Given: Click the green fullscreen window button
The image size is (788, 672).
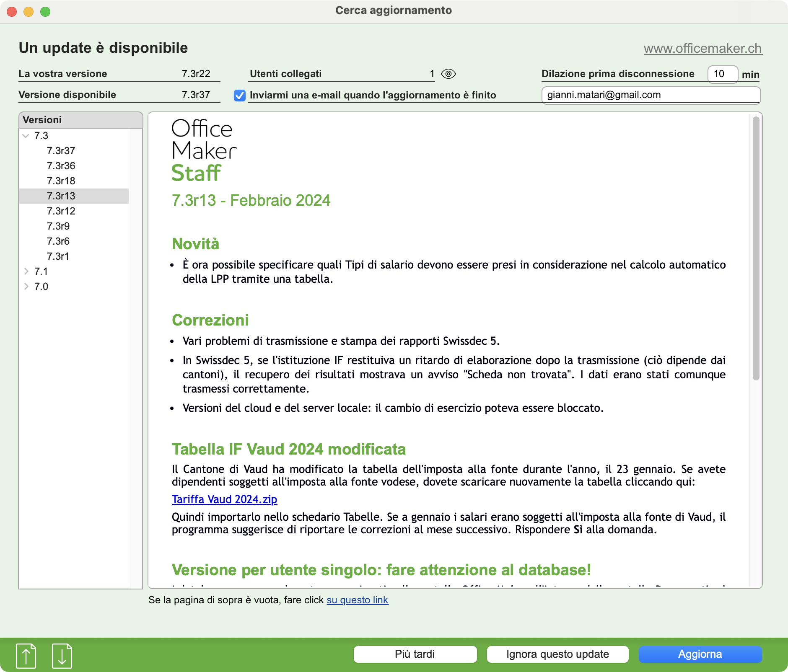Looking at the screenshot, I should coord(45,12).
